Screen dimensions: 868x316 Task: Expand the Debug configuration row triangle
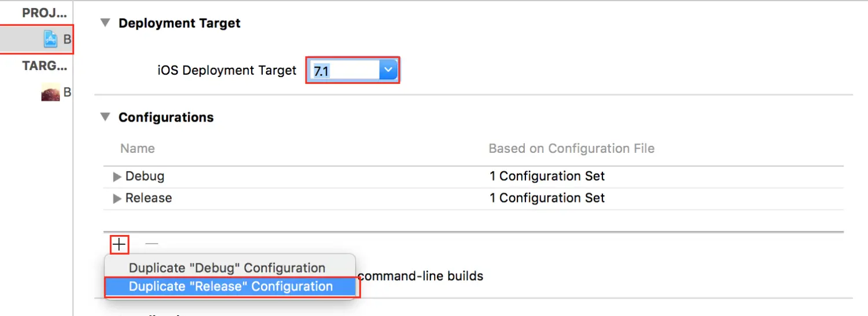[x=117, y=177]
